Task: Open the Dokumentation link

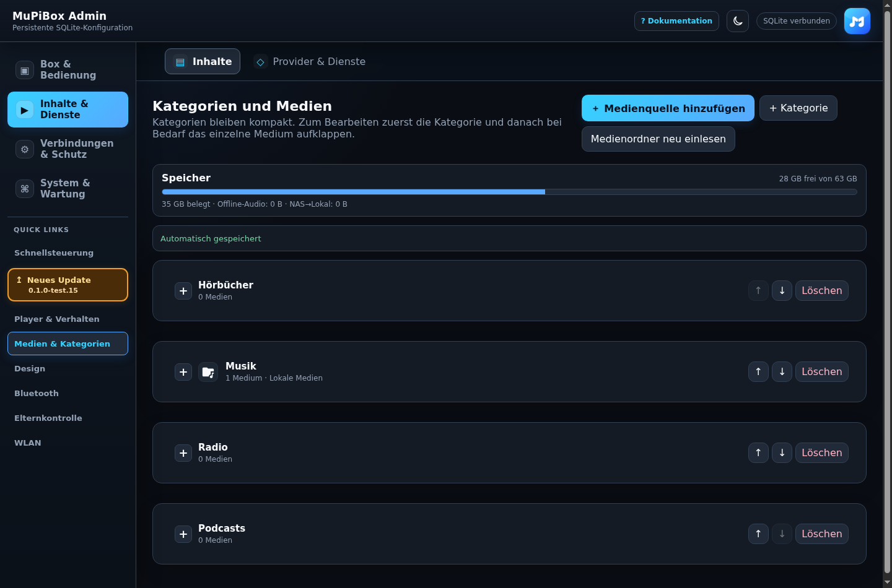Action: 676,21
